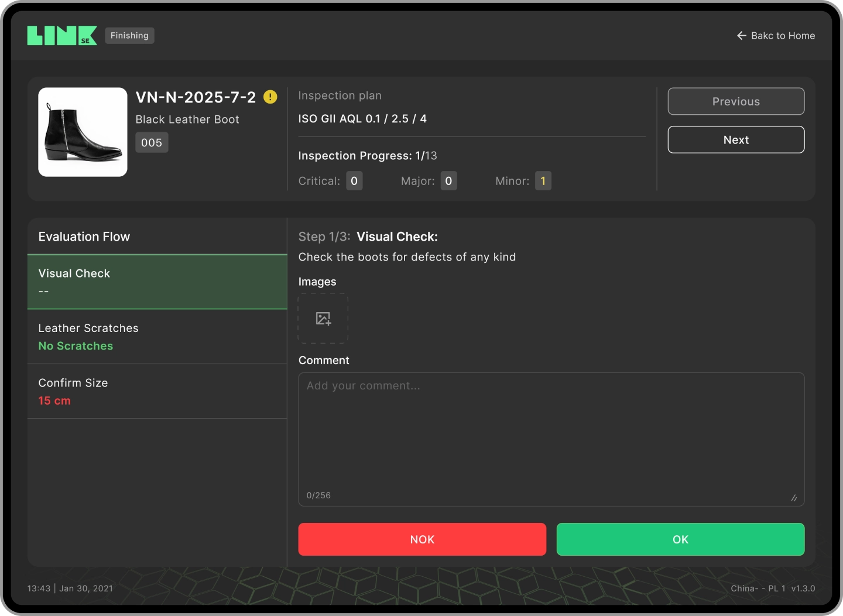Click the LINK SE app logo

point(61,35)
